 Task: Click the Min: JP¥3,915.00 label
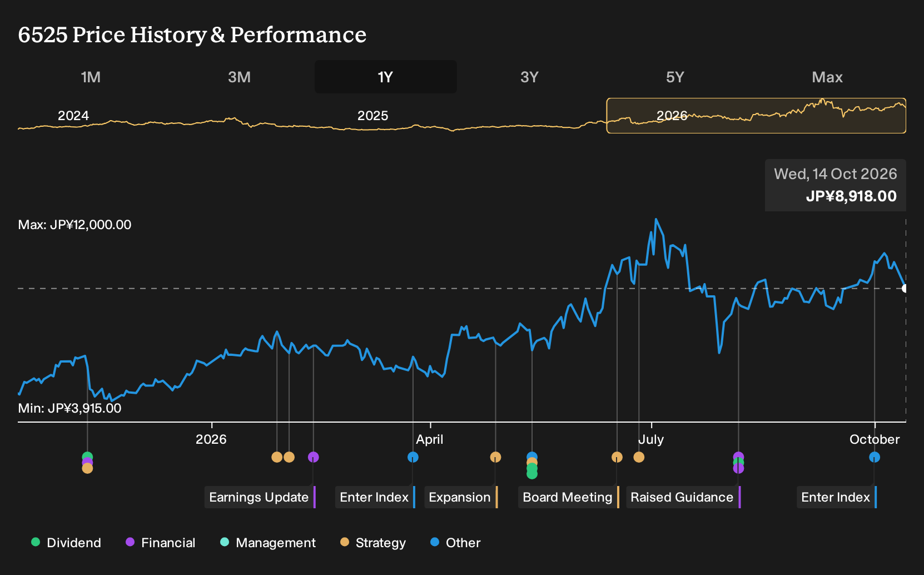[x=70, y=408]
